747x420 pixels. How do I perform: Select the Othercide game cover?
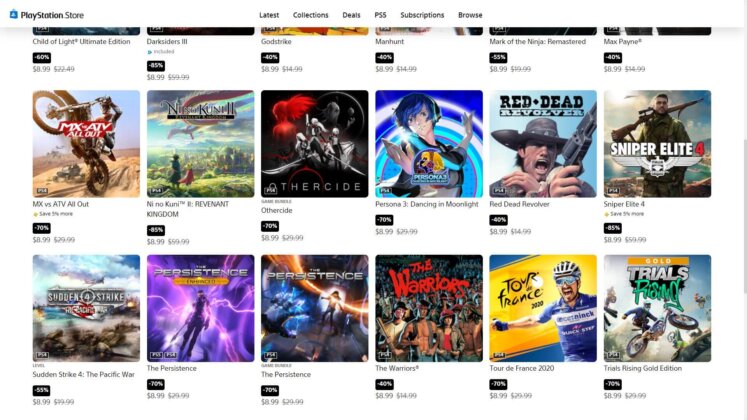[314, 144]
